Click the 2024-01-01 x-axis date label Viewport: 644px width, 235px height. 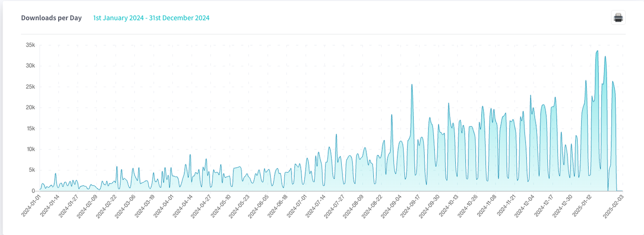pyautogui.click(x=32, y=206)
